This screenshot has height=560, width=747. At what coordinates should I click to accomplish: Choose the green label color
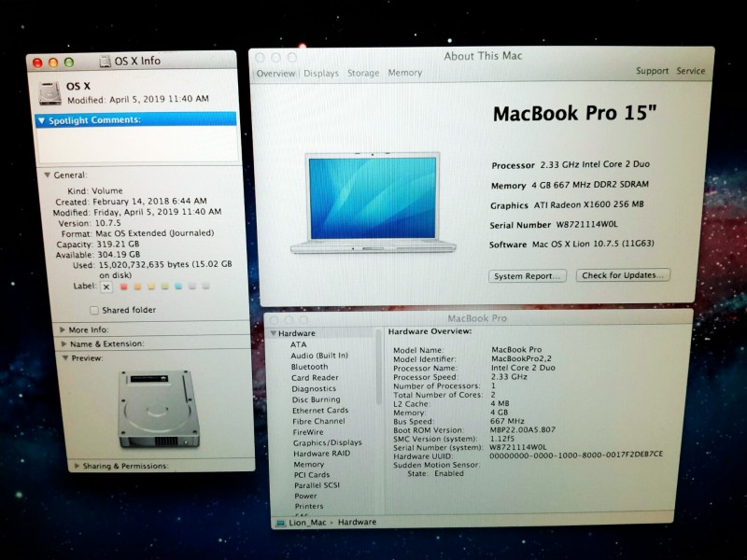(x=165, y=287)
